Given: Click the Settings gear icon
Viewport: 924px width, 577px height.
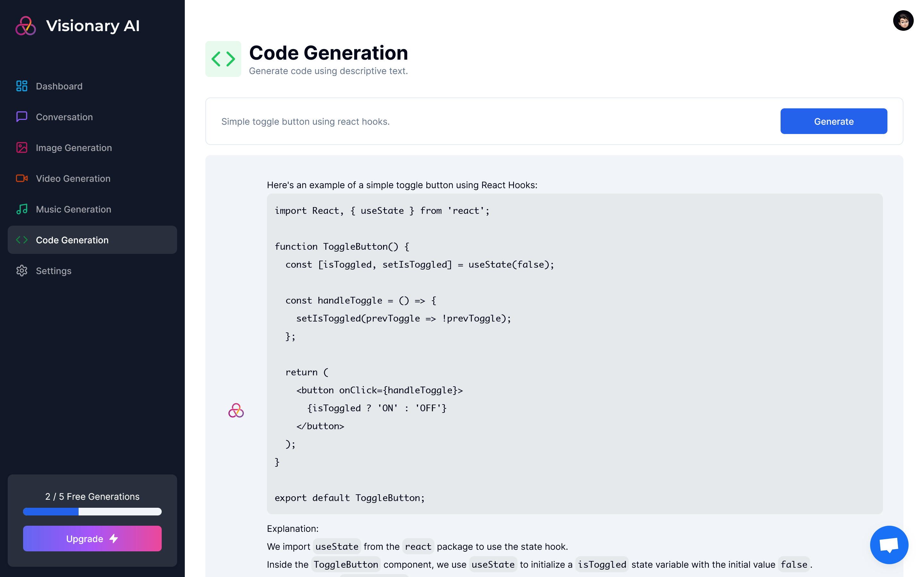Looking at the screenshot, I should click(22, 271).
